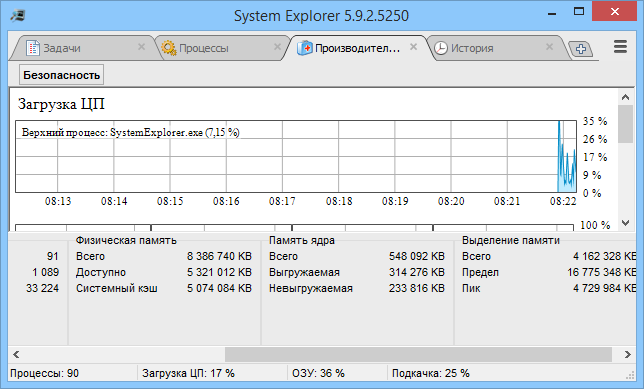Image resolution: width=644 pixels, height=389 pixels.
Task: Click the Загрузка ЦП graph heading
Action: pyautogui.click(x=61, y=104)
